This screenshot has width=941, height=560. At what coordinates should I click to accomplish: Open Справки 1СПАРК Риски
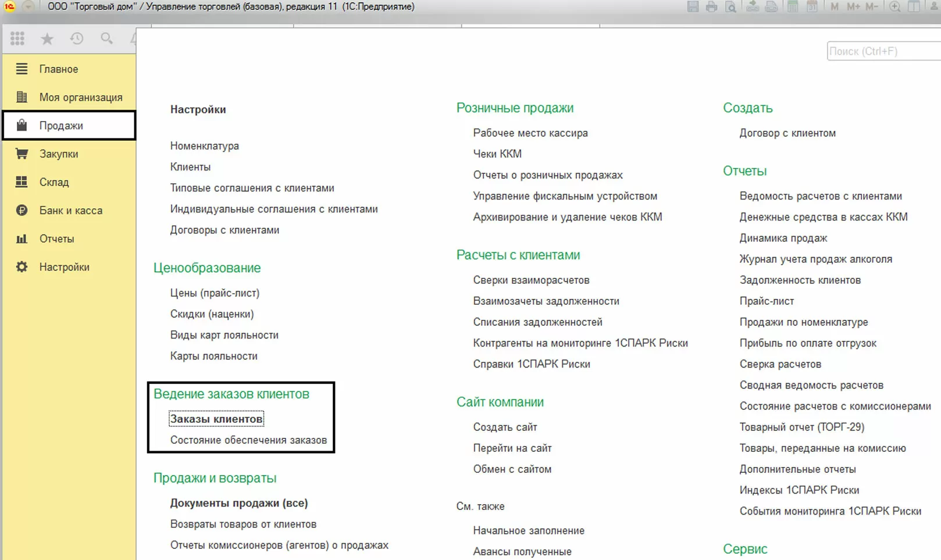pyautogui.click(x=532, y=364)
